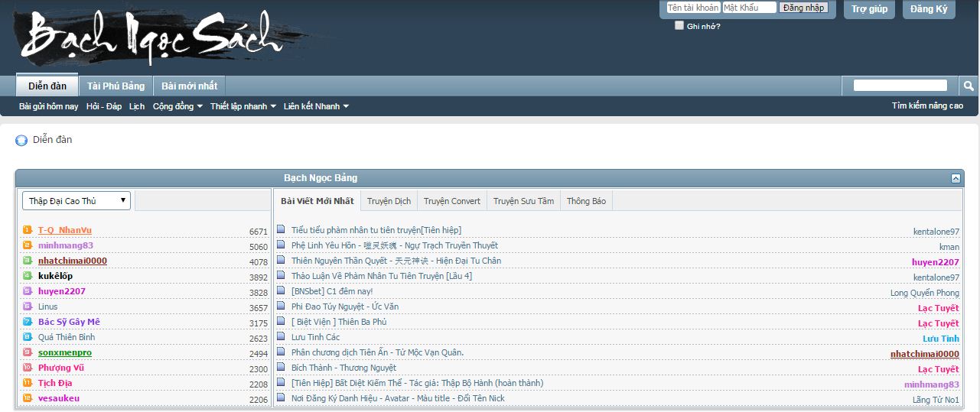Enable the Ghi nhớ? checkbox
Screen dimensions: 980x412
[679, 25]
